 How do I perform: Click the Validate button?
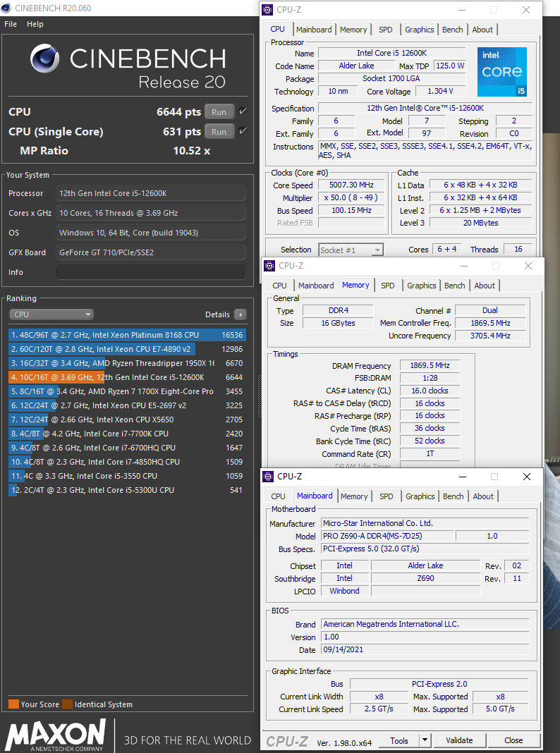(x=459, y=740)
